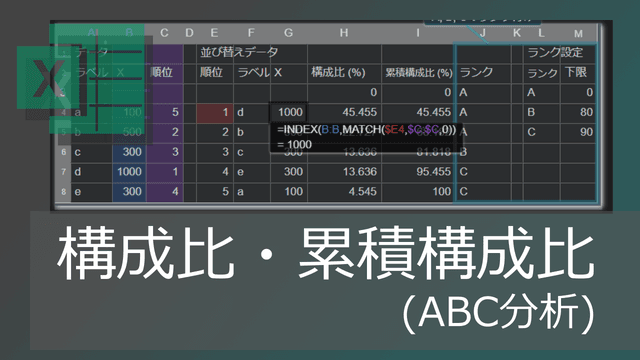Image resolution: width=640 pixels, height=360 pixels.
Task: Select lower-limit cell with value 90
Action: tap(578, 132)
